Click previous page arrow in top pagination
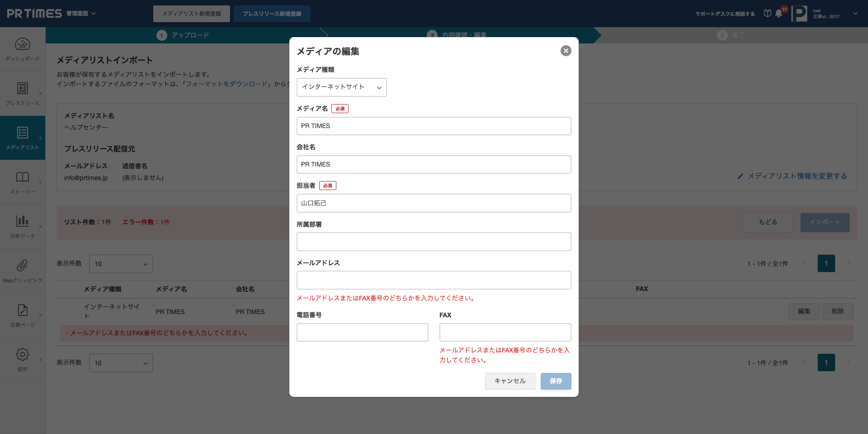 click(x=804, y=263)
